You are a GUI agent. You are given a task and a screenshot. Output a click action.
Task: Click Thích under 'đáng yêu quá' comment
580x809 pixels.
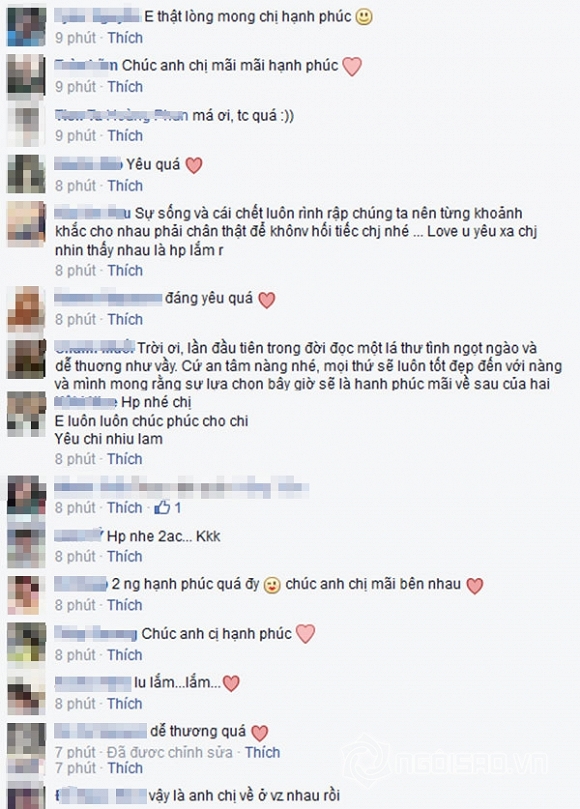click(125, 320)
